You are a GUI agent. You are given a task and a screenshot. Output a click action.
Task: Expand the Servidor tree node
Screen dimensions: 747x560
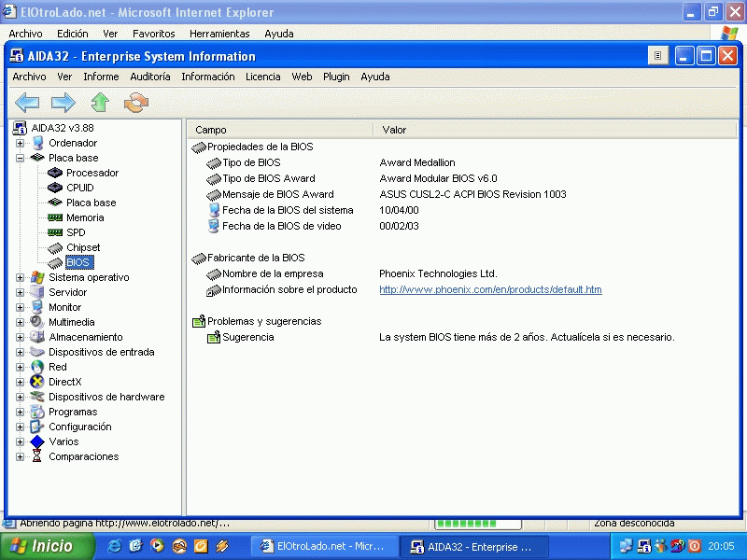click(x=20, y=292)
